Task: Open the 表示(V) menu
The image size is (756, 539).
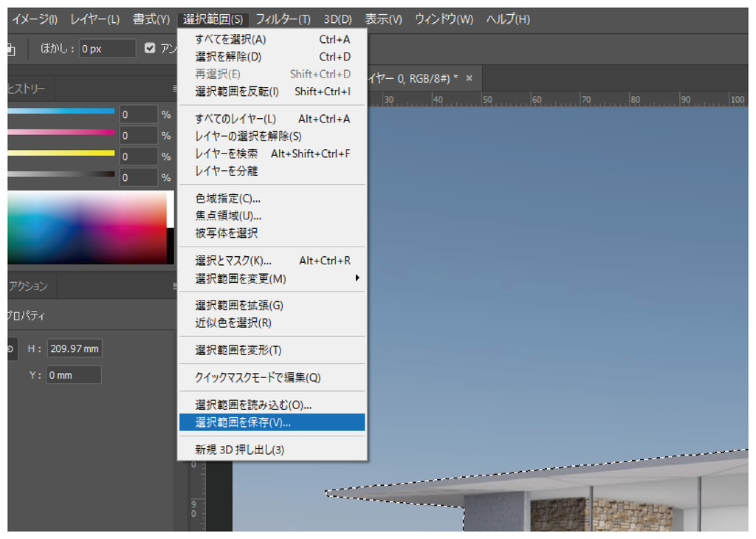Action: pyautogui.click(x=383, y=19)
